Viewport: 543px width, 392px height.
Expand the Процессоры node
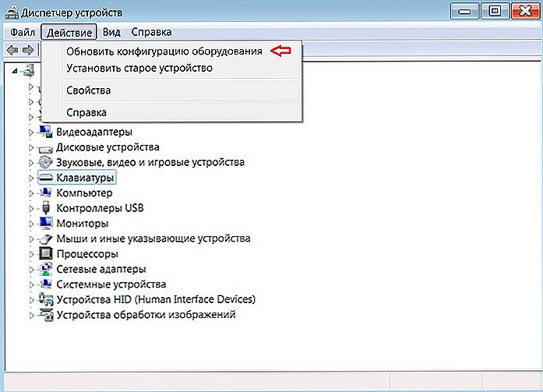(x=31, y=254)
